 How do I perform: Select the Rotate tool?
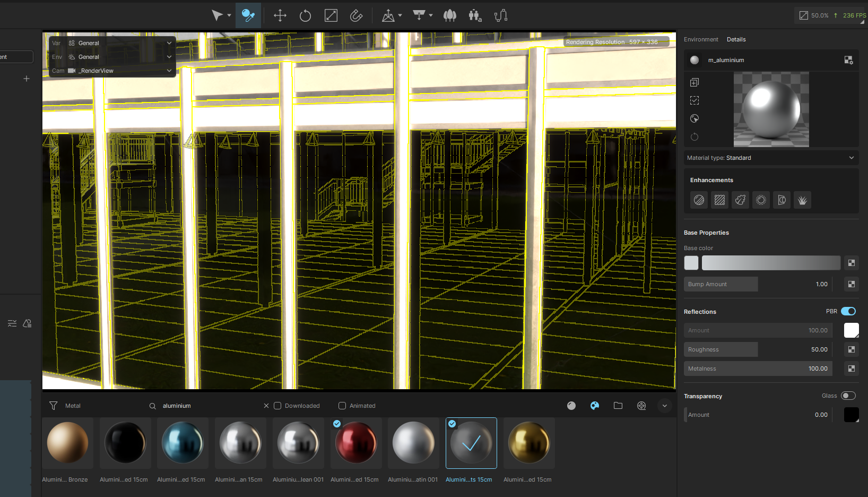tap(305, 15)
